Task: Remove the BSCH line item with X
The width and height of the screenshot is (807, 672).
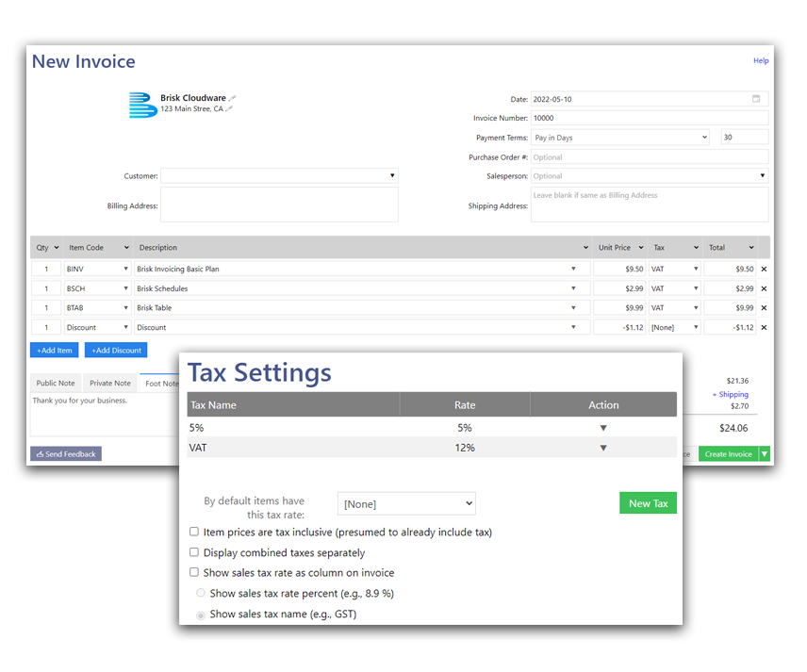Action: [764, 288]
